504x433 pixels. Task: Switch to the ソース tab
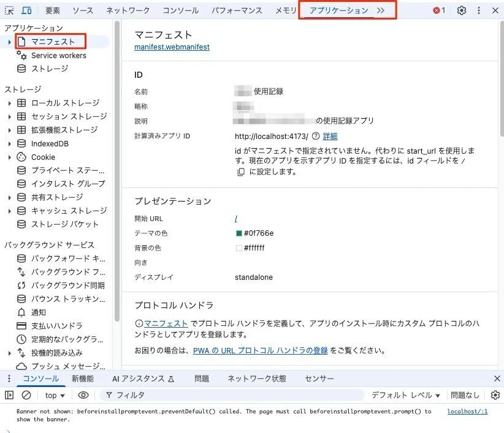(83, 10)
